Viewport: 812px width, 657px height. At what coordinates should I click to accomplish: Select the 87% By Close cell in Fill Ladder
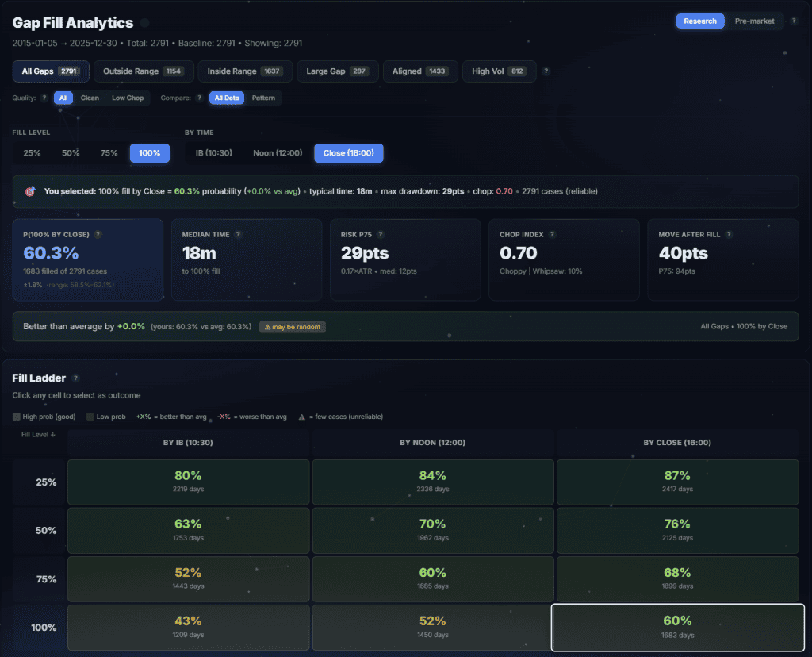point(676,482)
